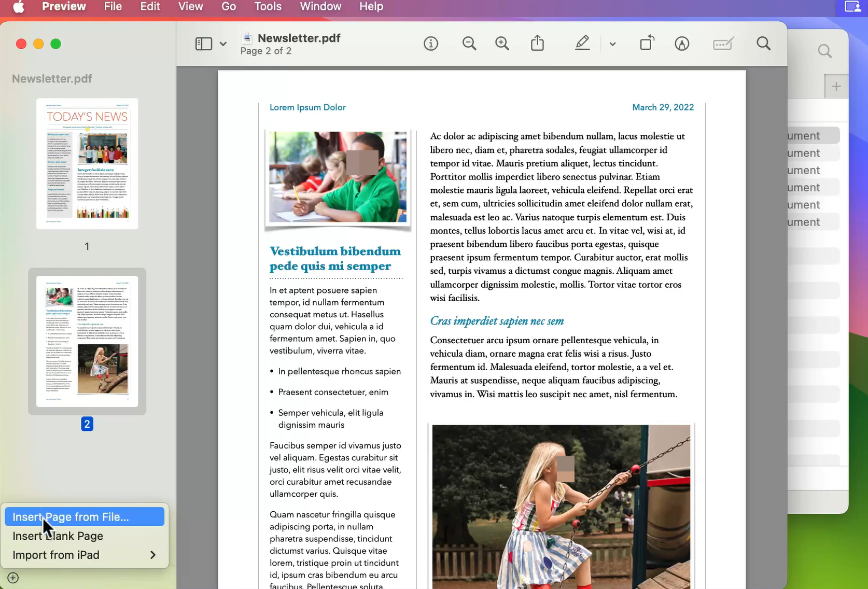Click the bullet In pellentesque rhoncus sapien

click(x=340, y=371)
